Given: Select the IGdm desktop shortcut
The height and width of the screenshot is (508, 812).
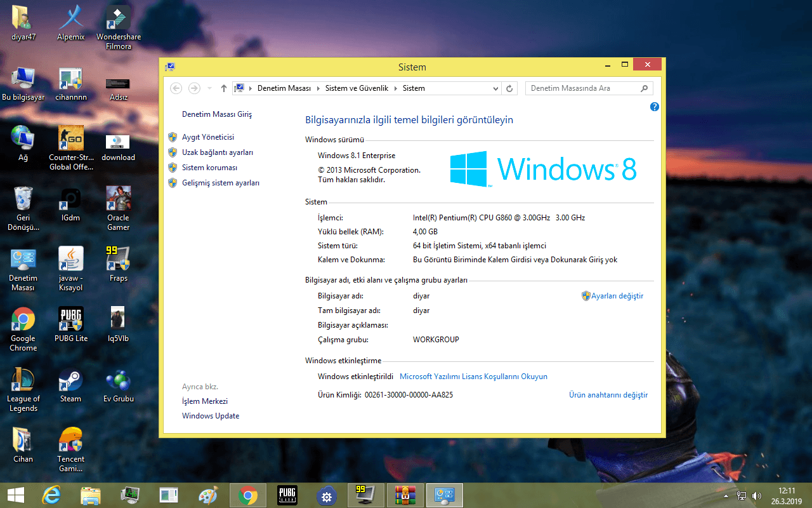Looking at the screenshot, I should 70,204.
